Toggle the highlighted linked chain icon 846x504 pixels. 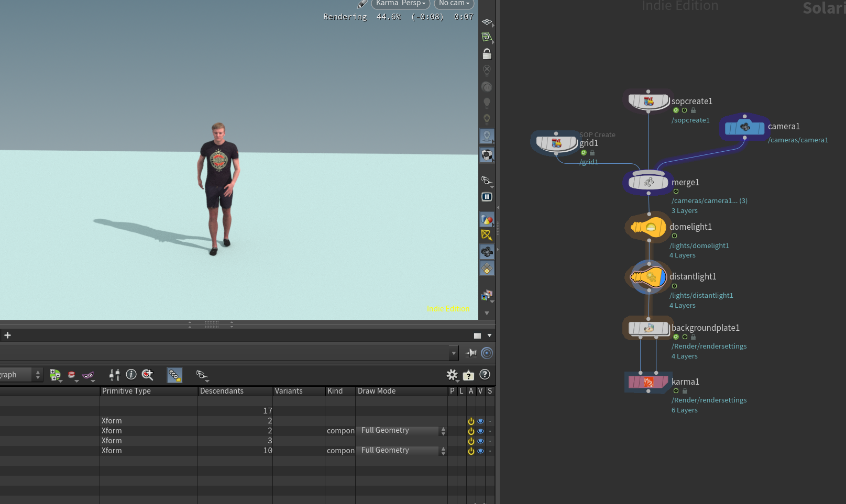[174, 375]
